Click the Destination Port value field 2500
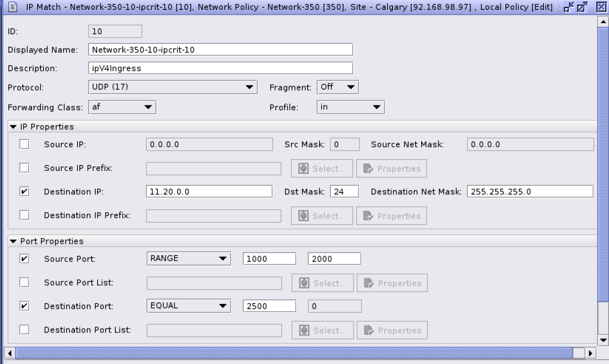The height and width of the screenshot is (364, 609). [269, 306]
